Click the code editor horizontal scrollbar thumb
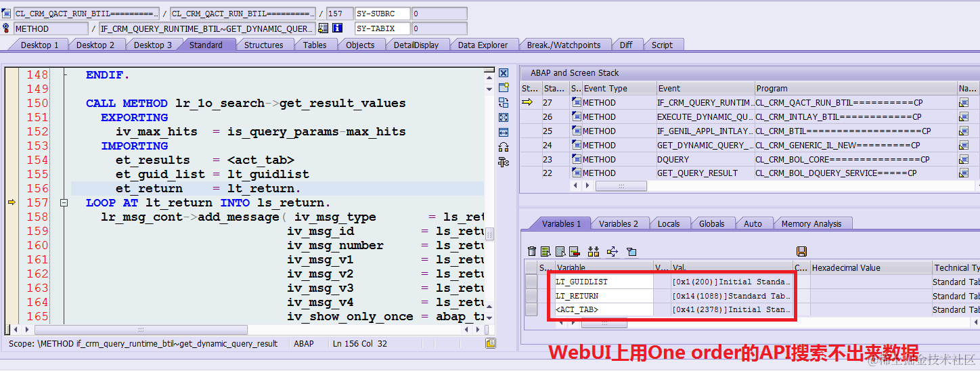 (x=140, y=330)
